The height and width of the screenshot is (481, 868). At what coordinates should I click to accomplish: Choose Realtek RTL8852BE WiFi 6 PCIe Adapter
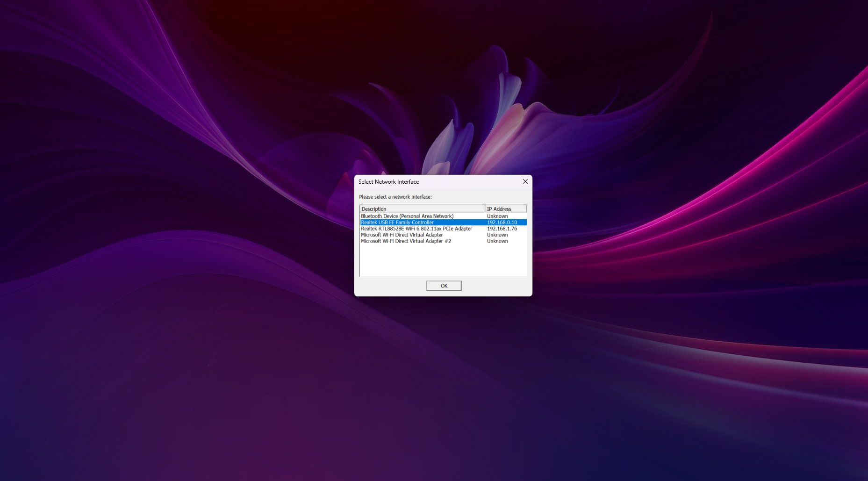click(x=416, y=229)
